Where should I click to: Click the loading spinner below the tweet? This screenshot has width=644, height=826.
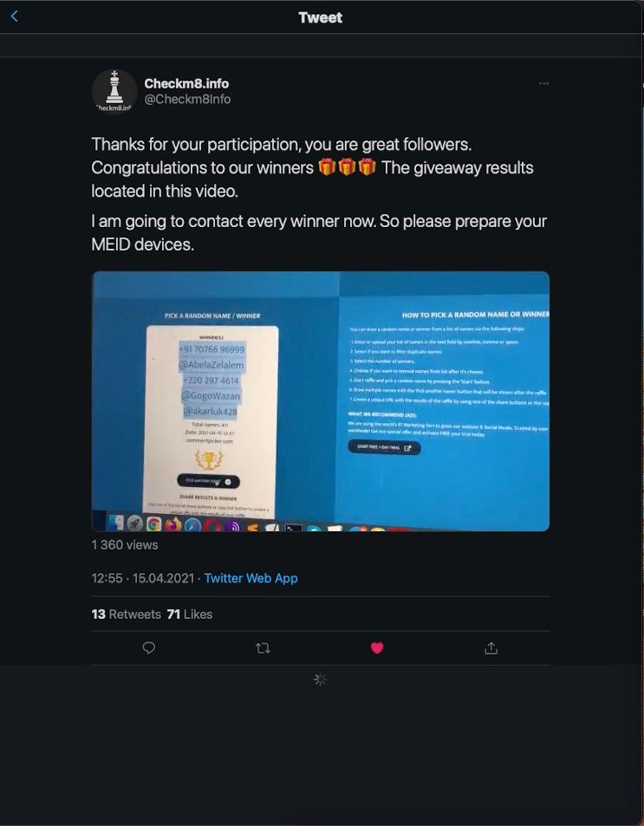[x=320, y=680]
